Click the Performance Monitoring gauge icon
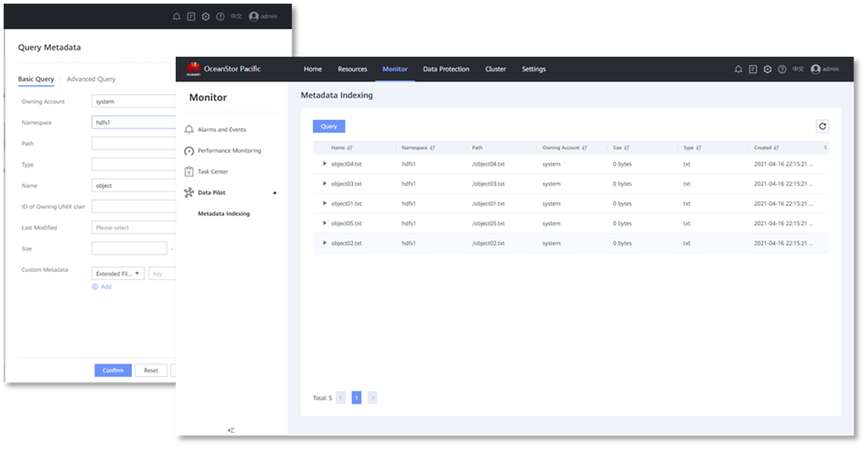Screen dimensions: 868x449 pos(189,150)
